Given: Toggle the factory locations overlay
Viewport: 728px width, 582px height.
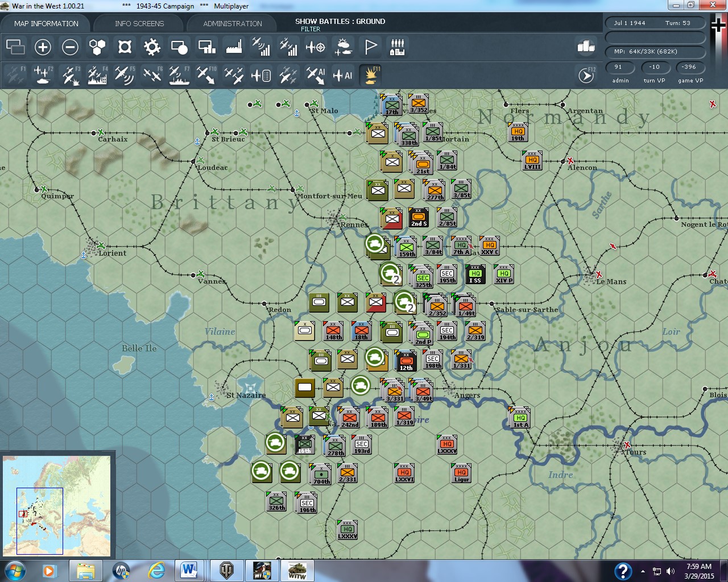Looking at the screenshot, I should (x=234, y=47).
